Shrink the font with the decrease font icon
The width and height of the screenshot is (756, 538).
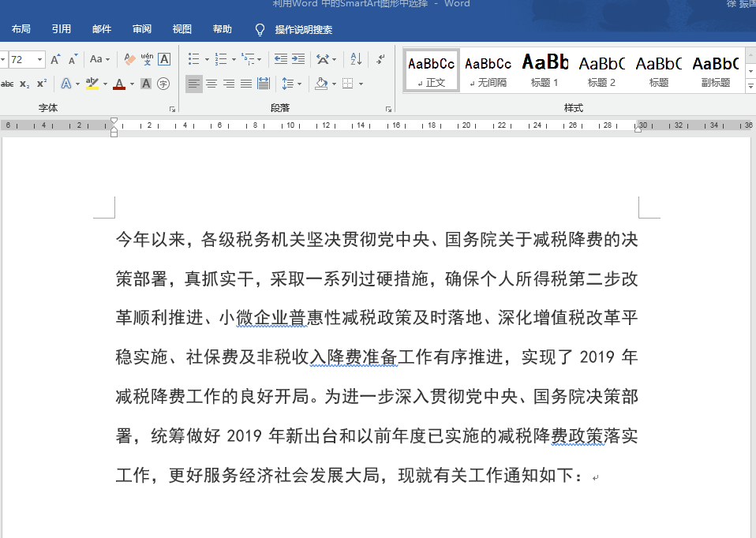[73, 59]
